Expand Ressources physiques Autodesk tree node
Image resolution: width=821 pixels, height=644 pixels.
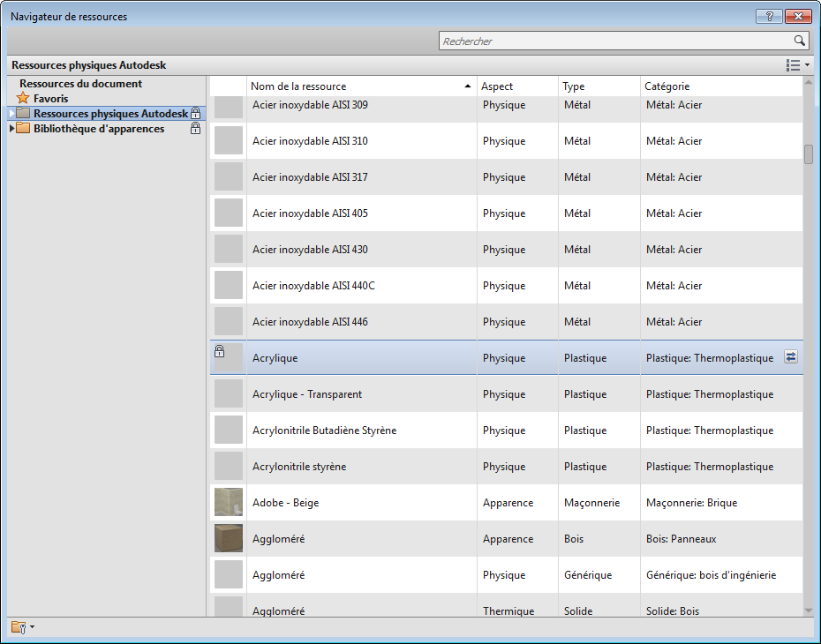point(11,113)
